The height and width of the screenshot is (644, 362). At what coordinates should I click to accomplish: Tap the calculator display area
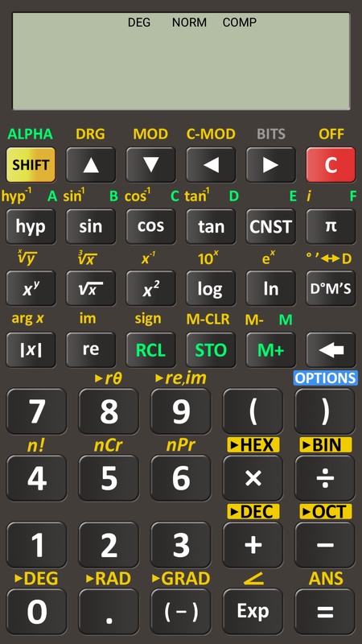[x=181, y=61]
